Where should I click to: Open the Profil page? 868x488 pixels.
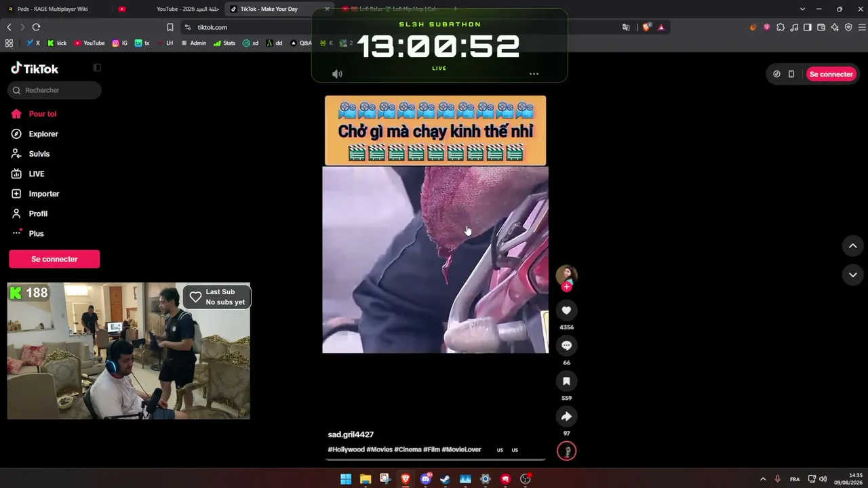coord(29,213)
